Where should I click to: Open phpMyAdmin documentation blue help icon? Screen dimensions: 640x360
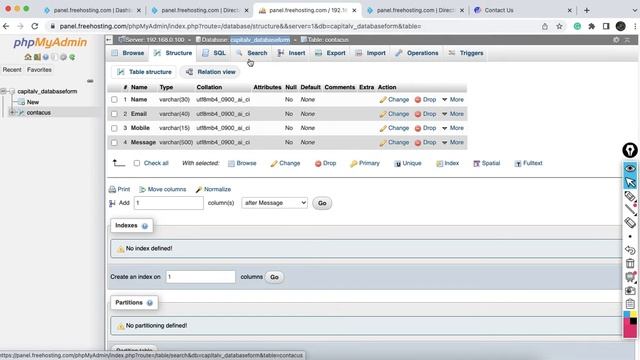46,57
